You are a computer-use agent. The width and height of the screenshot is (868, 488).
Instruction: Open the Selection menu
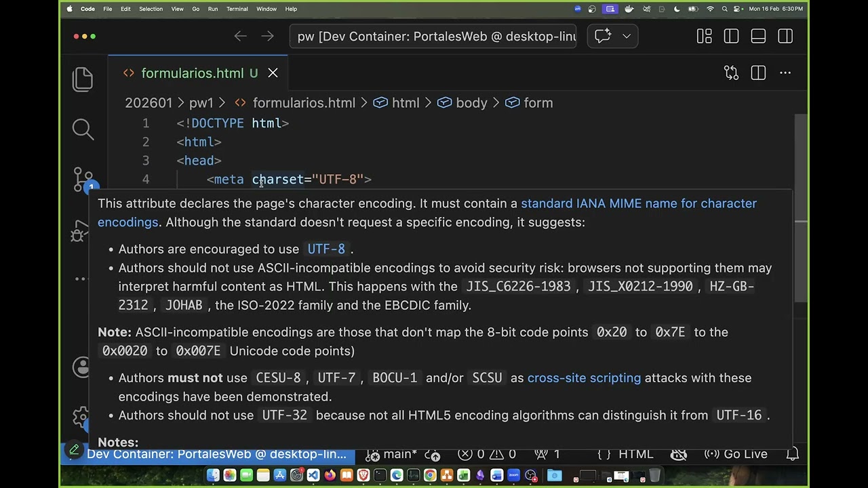[x=151, y=9]
